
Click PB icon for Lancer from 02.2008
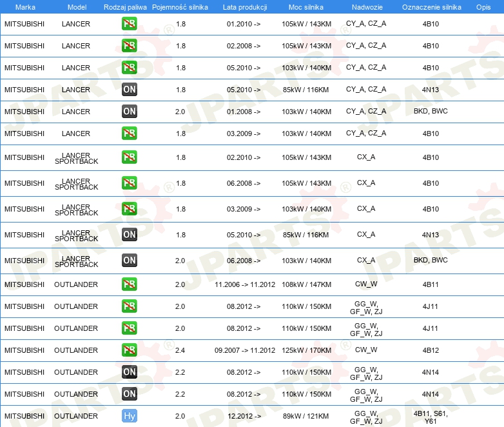coord(130,46)
